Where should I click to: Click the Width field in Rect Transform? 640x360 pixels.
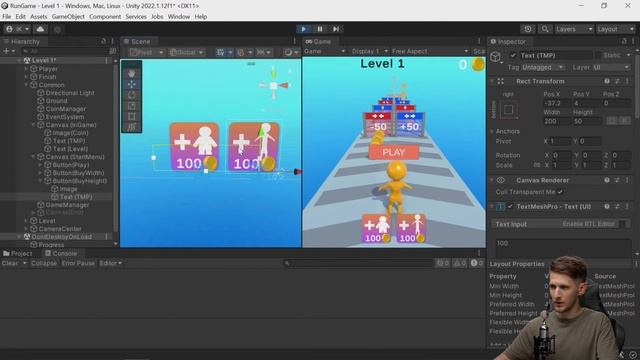[x=557, y=121]
